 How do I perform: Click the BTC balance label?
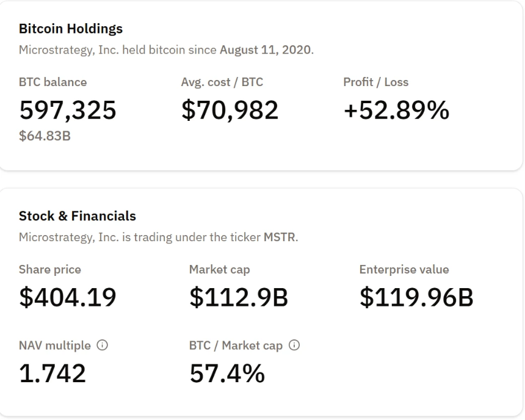[x=52, y=81]
